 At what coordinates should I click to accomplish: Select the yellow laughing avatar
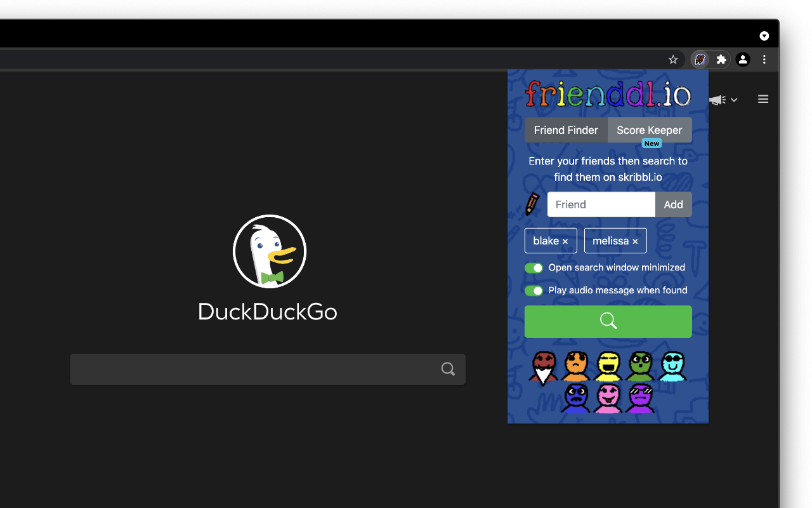pos(608,366)
